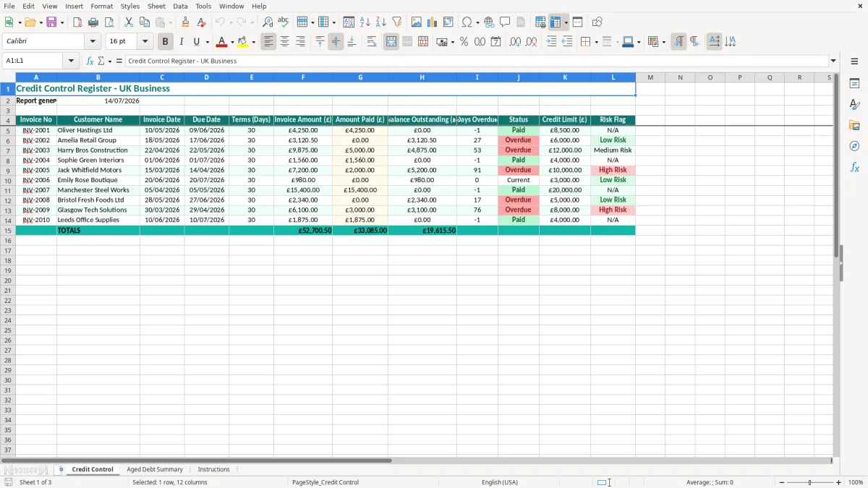
Task: Sort ascending A to Z
Action: tap(365, 22)
